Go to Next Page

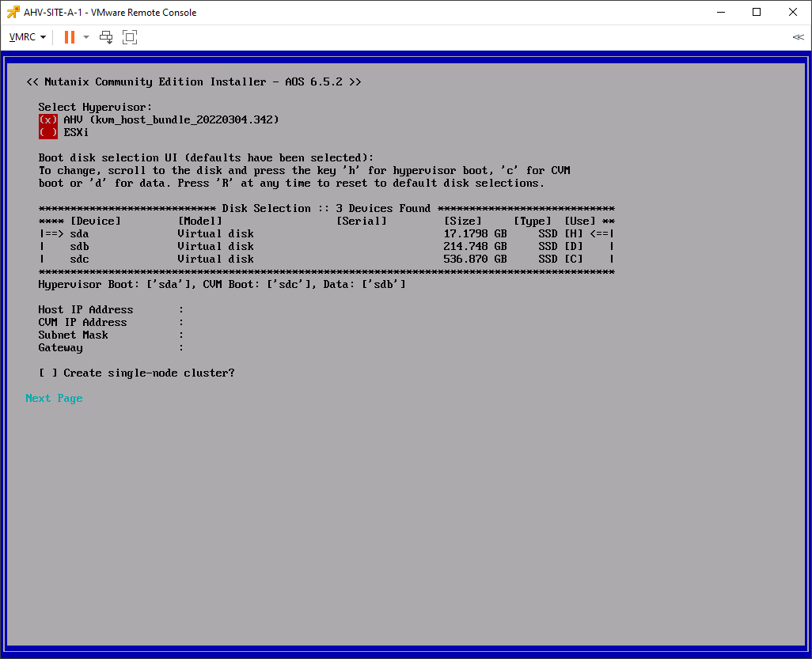click(x=55, y=398)
